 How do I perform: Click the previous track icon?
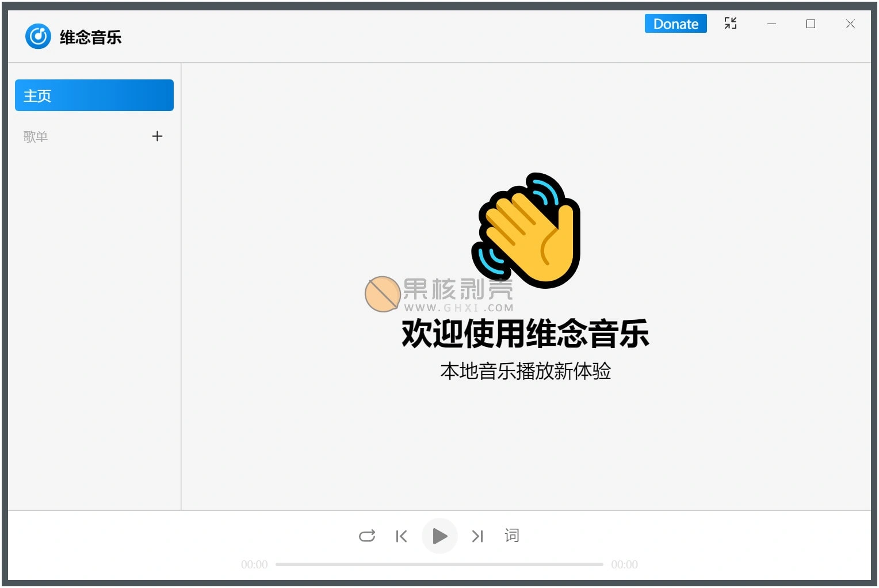pos(402,536)
